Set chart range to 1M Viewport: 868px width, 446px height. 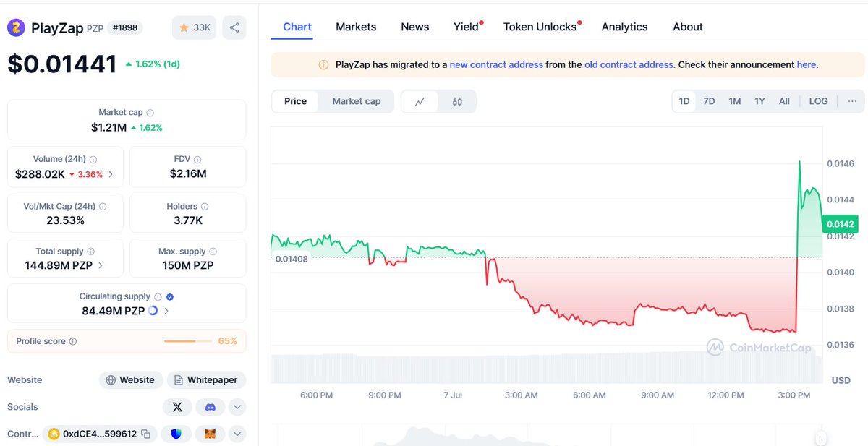734,101
